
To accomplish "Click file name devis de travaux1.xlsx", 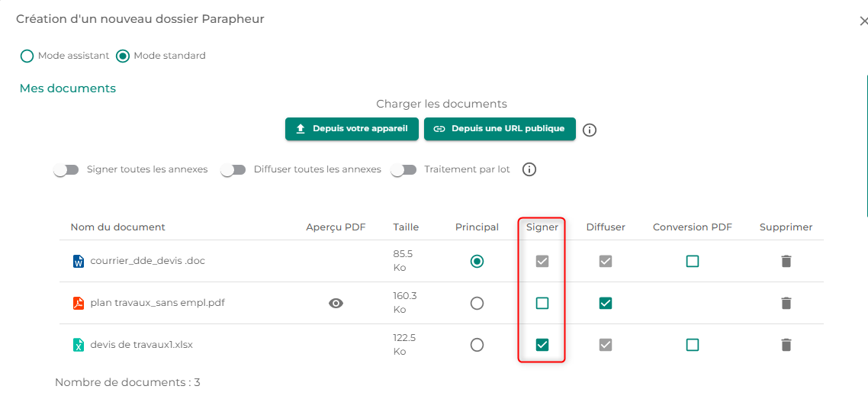I will (142, 345).
